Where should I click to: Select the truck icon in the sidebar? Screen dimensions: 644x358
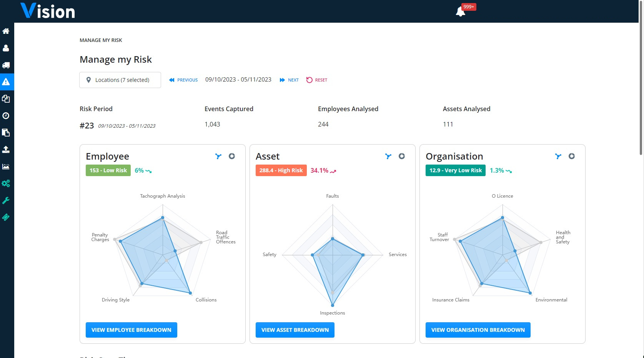6,65
